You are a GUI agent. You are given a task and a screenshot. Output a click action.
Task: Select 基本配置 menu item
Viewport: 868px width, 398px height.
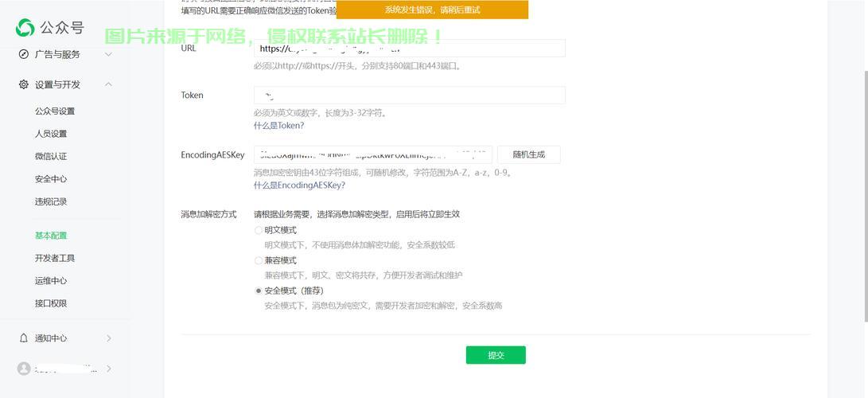[51, 236]
